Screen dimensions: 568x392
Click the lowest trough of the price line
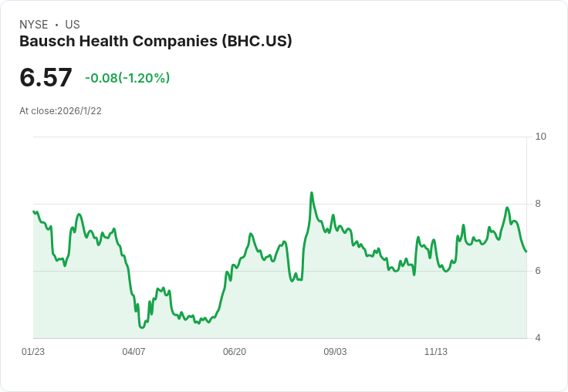pyautogui.click(x=142, y=327)
